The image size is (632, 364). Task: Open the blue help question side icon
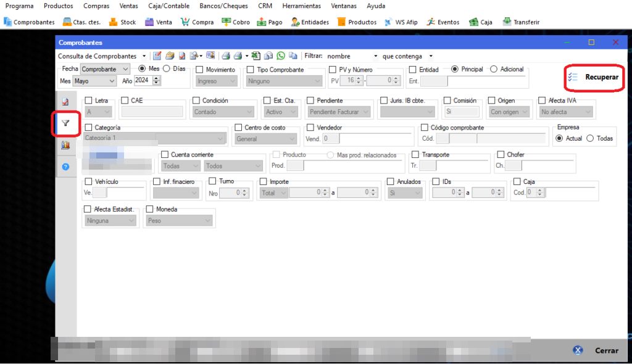pos(65,167)
